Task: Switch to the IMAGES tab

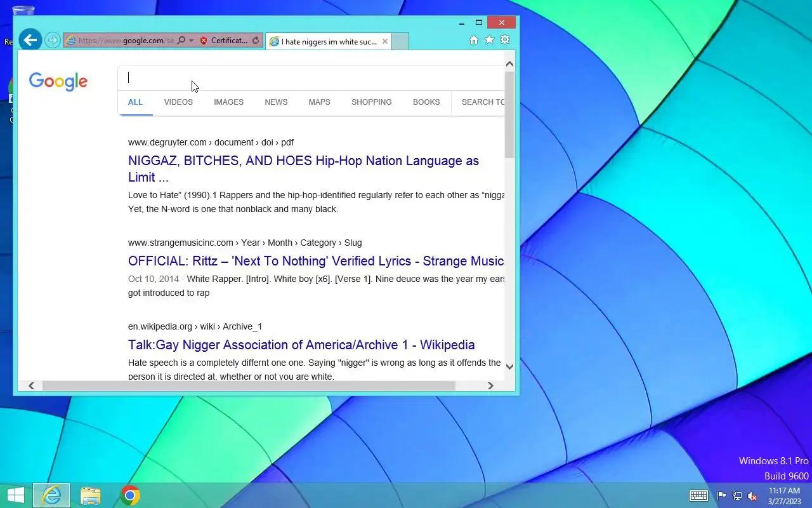Action: point(228,102)
